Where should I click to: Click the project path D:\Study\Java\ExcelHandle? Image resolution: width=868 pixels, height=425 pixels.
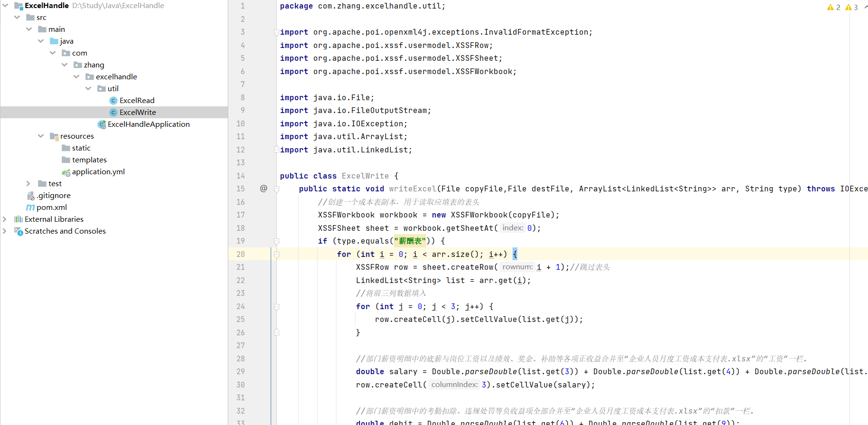point(118,6)
